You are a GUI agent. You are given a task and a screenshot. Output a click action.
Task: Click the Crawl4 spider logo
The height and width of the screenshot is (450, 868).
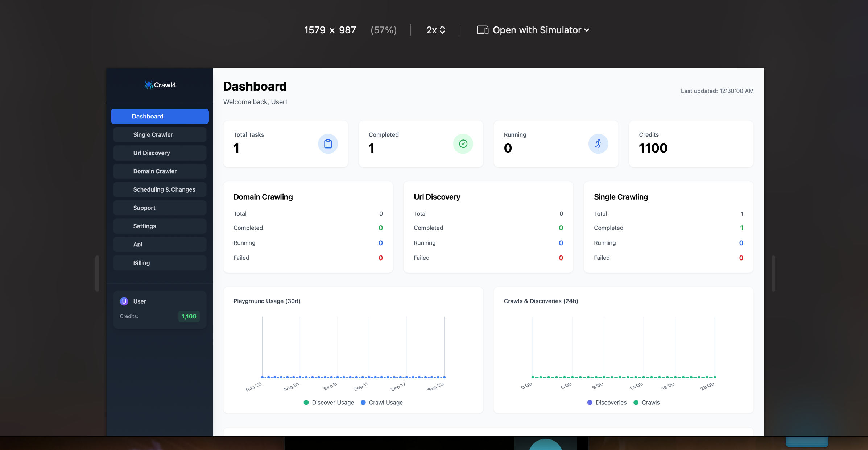point(148,85)
